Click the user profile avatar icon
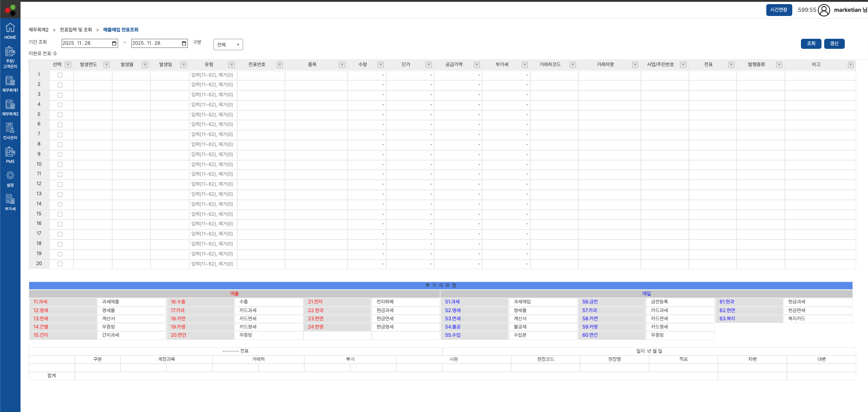Viewport: 868px width, 412px height. (824, 10)
